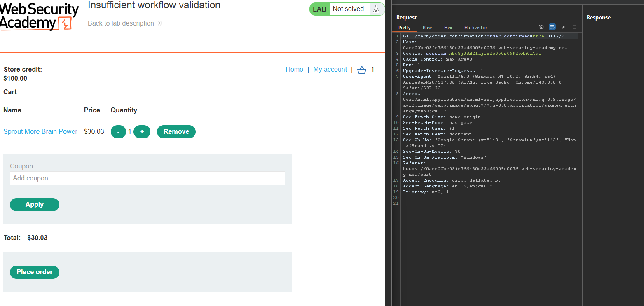Switch to the Raw tab

tap(427, 28)
